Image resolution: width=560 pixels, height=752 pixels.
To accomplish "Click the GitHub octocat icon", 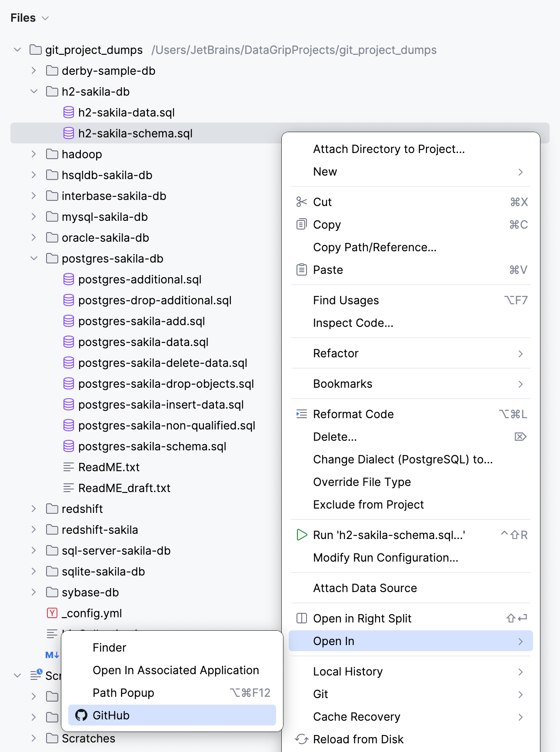I will (81, 715).
